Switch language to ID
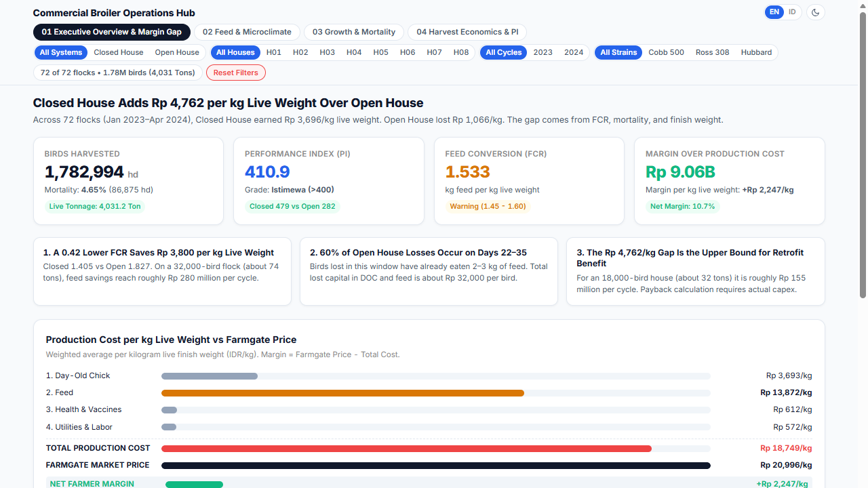868x488 pixels. 792,12
